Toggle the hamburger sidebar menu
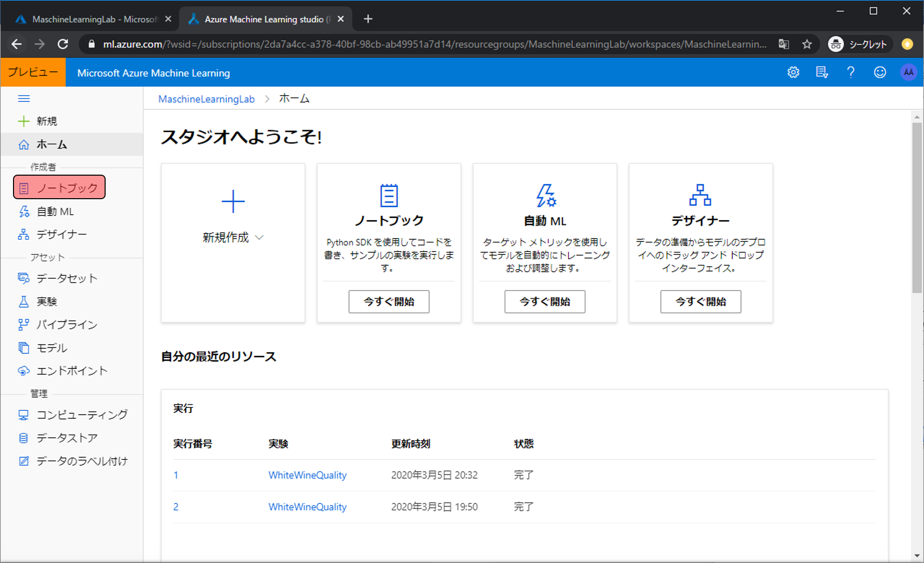This screenshot has height=563, width=924. point(24,99)
